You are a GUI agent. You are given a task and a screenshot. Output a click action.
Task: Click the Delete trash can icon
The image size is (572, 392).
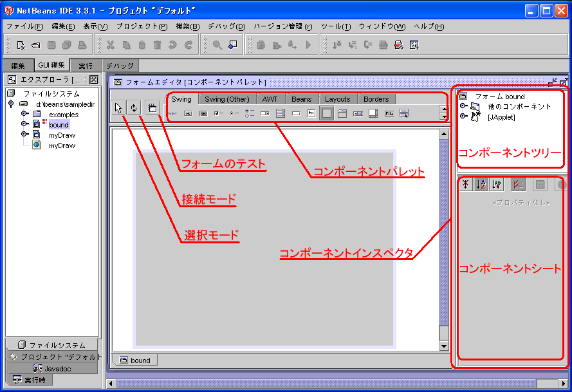click(157, 45)
